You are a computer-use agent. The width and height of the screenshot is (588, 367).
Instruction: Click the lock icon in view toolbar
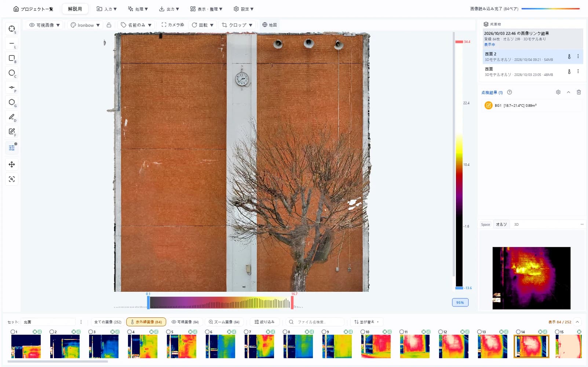tap(109, 25)
